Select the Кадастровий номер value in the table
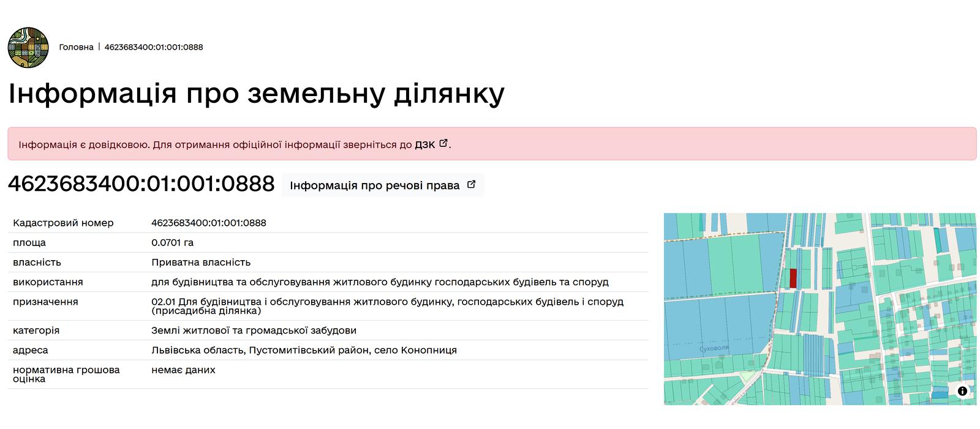 click(208, 223)
